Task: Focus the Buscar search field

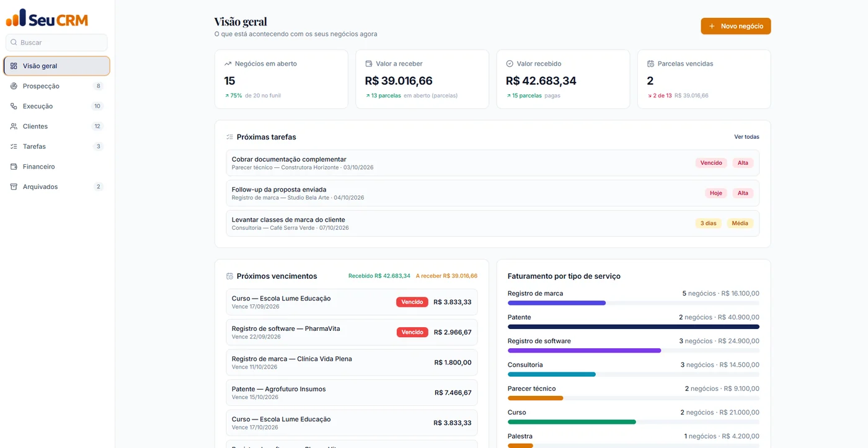Action: [x=56, y=43]
